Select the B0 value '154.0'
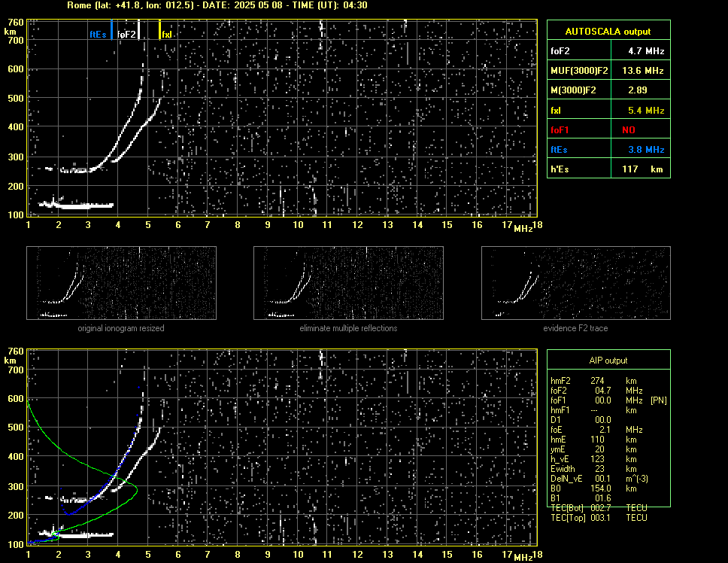 [601, 488]
